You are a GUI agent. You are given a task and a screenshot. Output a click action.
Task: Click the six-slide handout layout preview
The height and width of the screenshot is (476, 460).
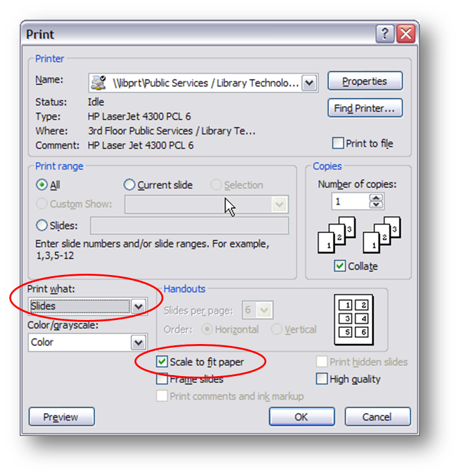coord(354,319)
